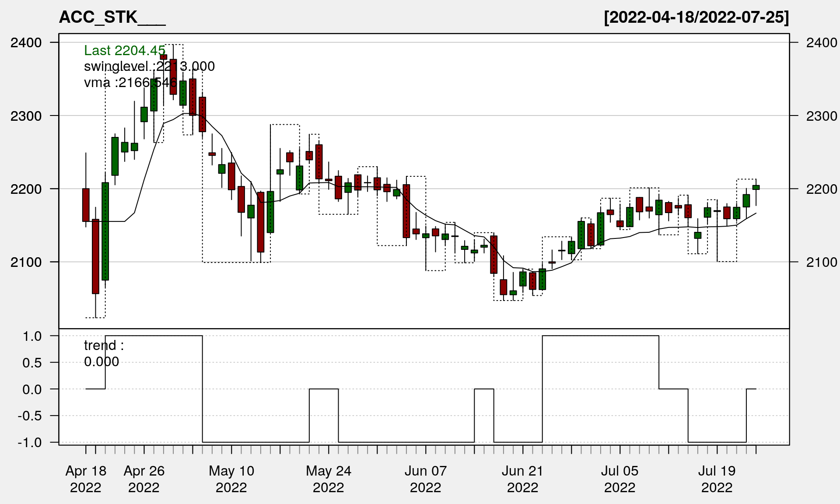Click the Jun 21 2022 axis label

click(x=522, y=479)
